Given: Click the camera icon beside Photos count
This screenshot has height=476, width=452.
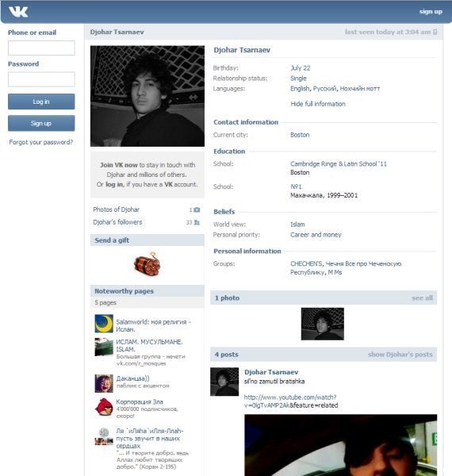Looking at the screenshot, I should pyautogui.click(x=197, y=209).
